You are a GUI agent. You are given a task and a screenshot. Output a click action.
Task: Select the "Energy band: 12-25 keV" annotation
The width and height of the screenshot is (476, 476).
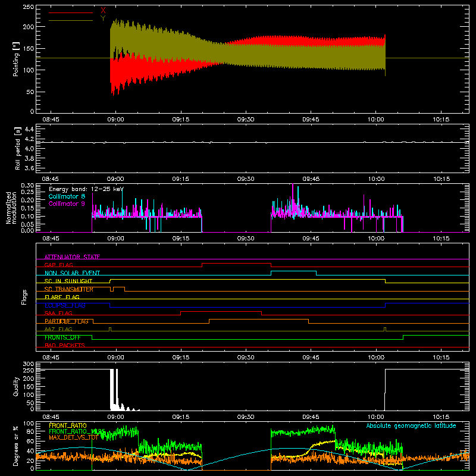(86, 189)
